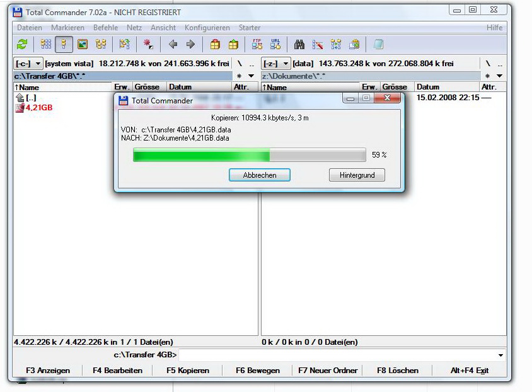The width and height of the screenshot is (532, 392).
Task: Click the c:\Transfer 4GB\*.* path bar
Action: coord(123,76)
